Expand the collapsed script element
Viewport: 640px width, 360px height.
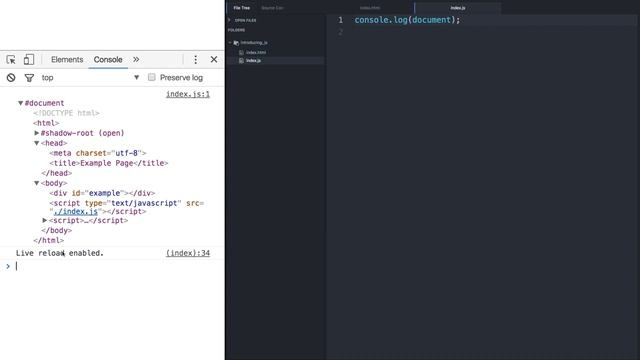tap(44, 220)
